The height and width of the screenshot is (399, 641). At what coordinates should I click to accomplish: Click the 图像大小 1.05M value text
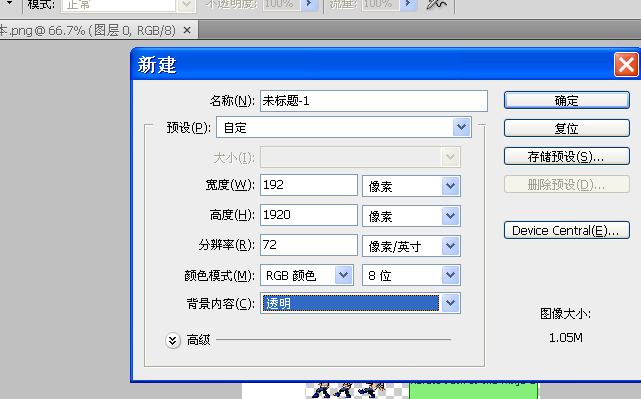[x=566, y=338]
